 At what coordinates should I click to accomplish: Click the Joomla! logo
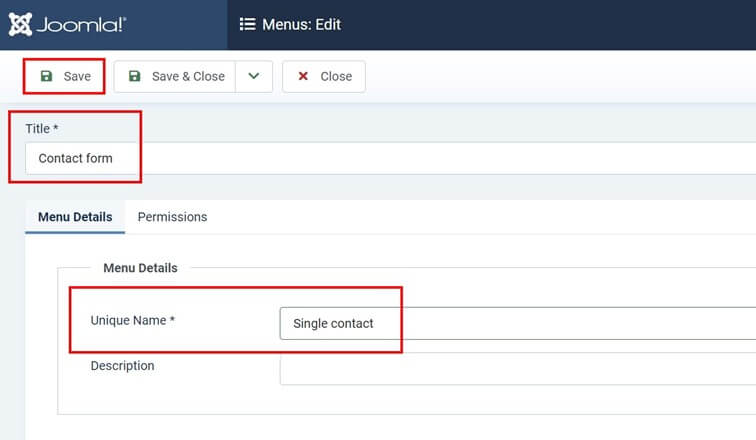tap(67, 24)
